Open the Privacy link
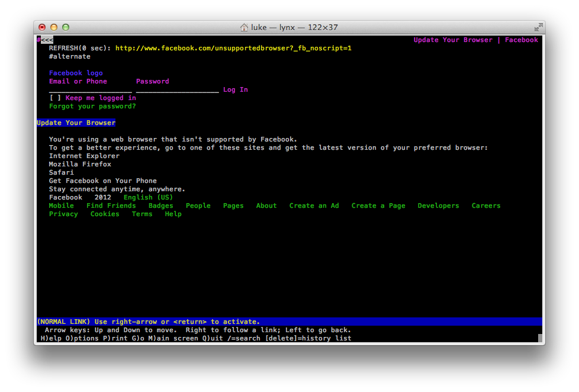This screenshot has height=392, width=579. tap(63, 214)
